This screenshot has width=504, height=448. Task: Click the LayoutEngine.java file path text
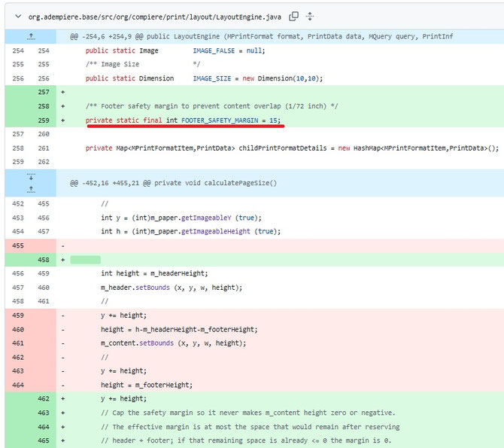click(x=155, y=17)
